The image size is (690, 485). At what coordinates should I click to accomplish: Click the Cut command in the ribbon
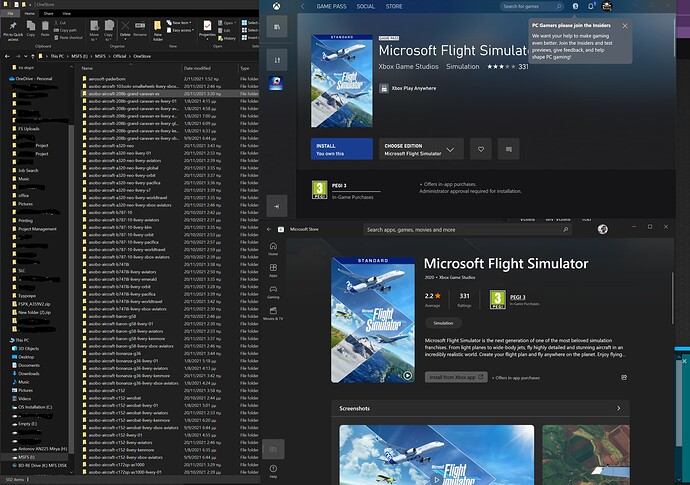point(60,23)
